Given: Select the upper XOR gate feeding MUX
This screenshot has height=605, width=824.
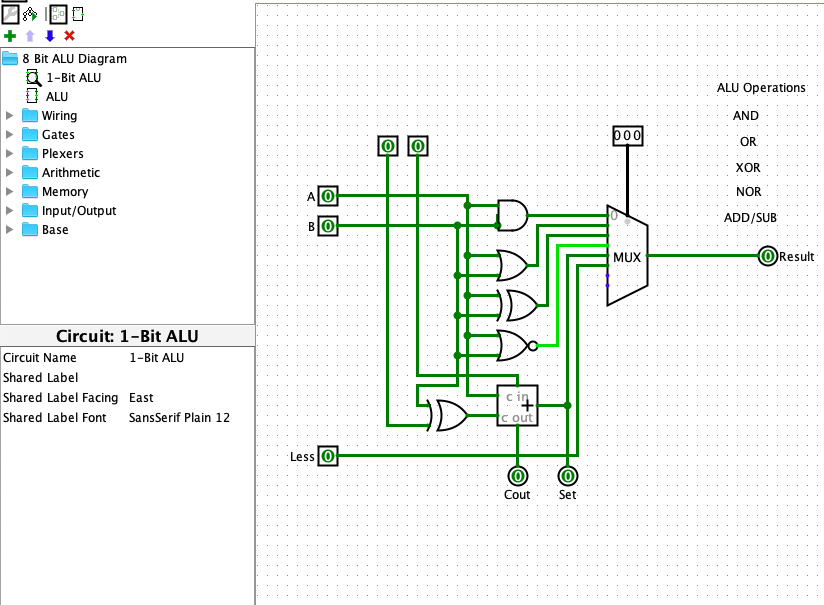Looking at the screenshot, I should 518,305.
